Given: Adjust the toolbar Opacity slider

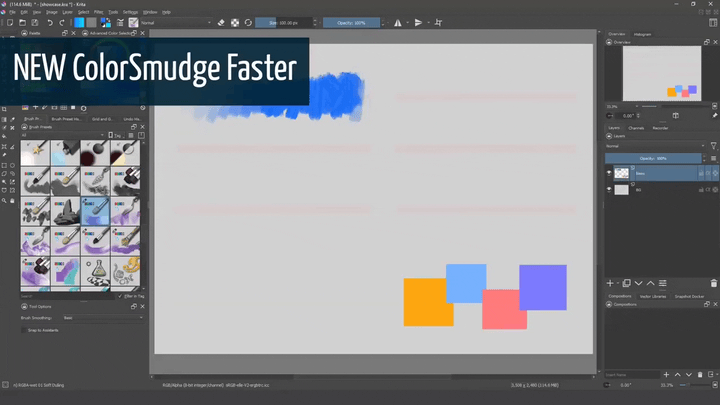Looking at the screenshot, I should pyautogui.click(x=351, y=22).
